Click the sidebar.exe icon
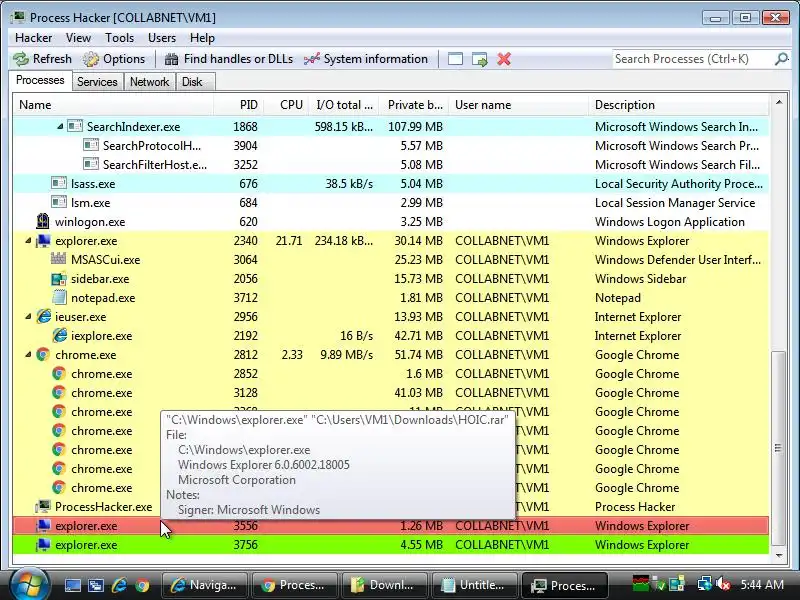 pos(59,279)
